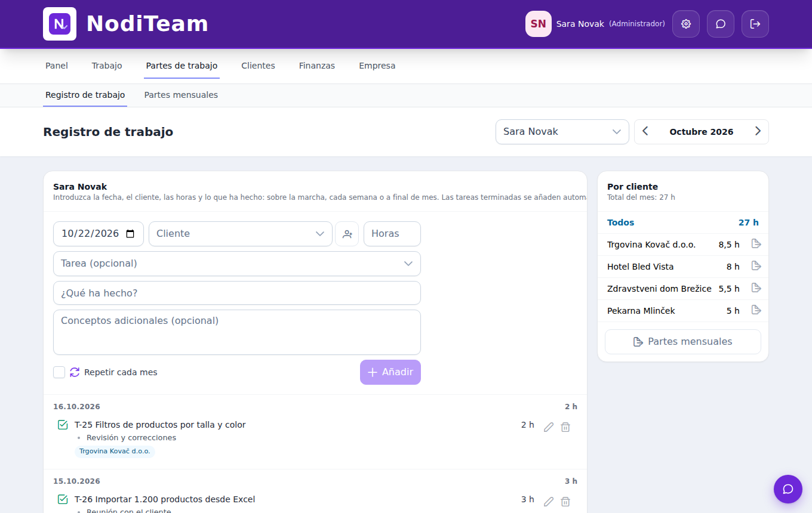The width and height of the screenshot is (812, 513).
Task: Open the calendar picker in date field
Action: pos(130,234)
